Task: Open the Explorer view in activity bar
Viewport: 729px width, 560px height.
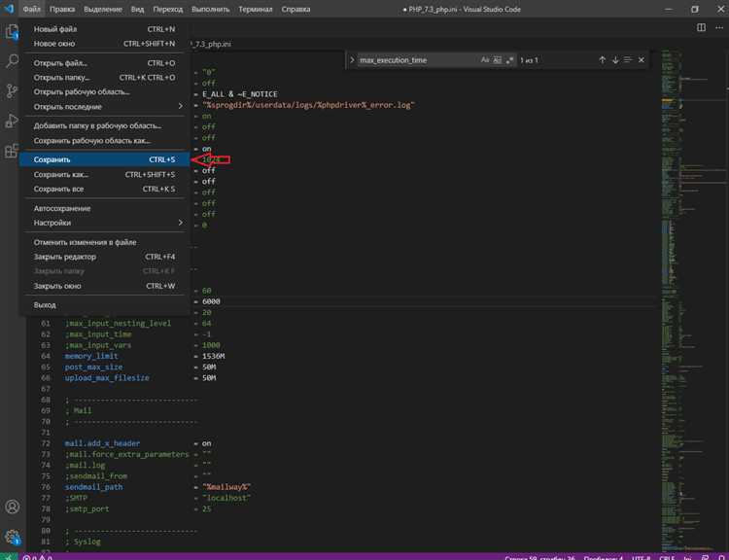Action: point(12,32)
